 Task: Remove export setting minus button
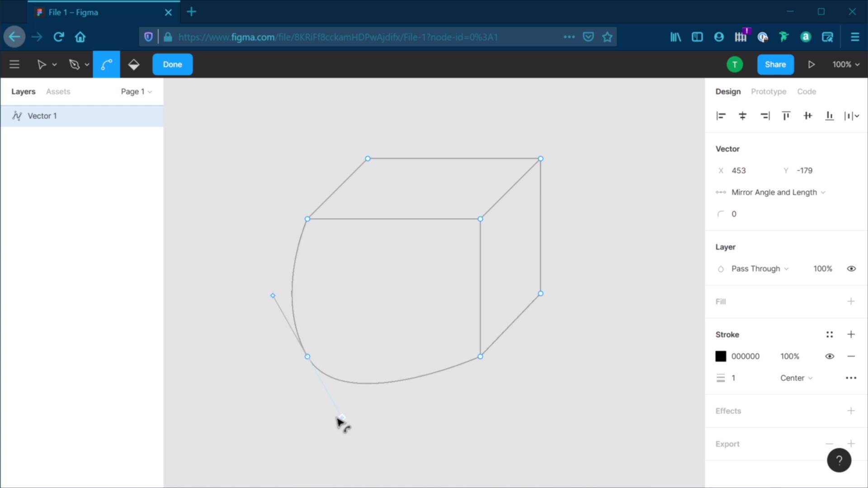coord(830,444)
